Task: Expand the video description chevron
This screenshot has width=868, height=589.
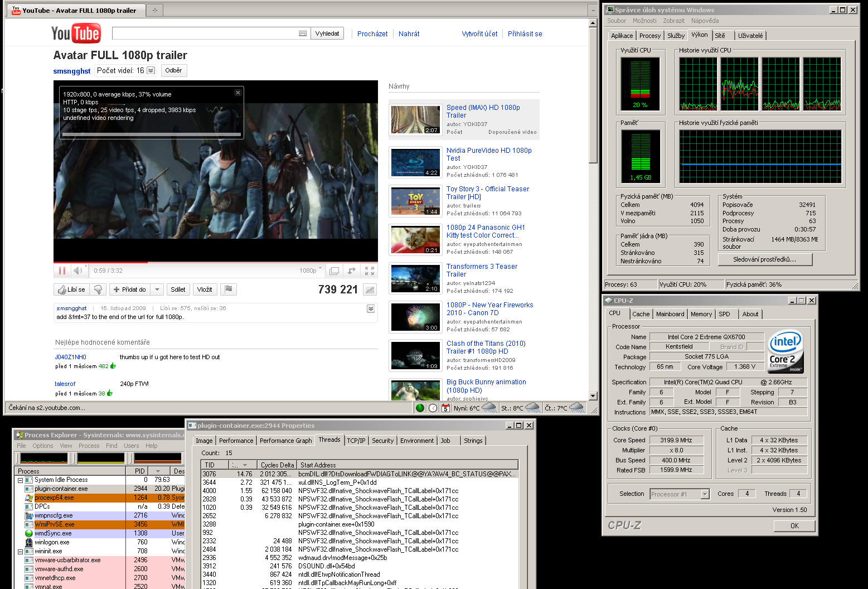Action: [371, 308]
